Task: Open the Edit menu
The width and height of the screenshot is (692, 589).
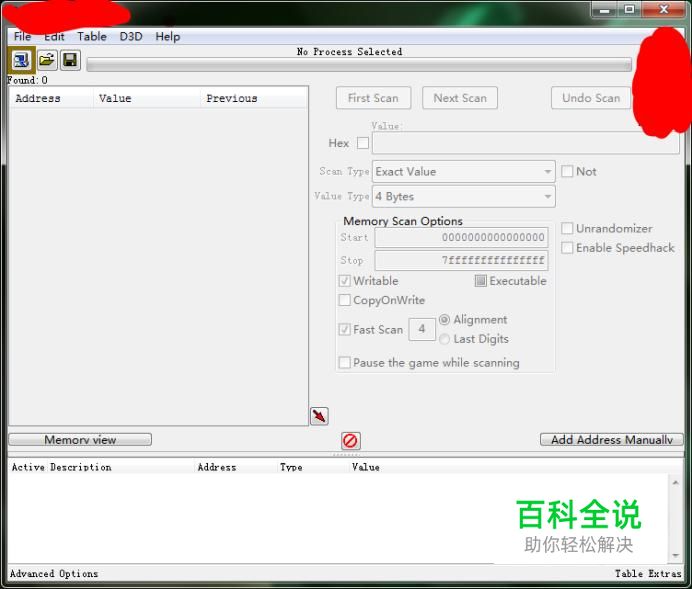Action: click(54, 36)
